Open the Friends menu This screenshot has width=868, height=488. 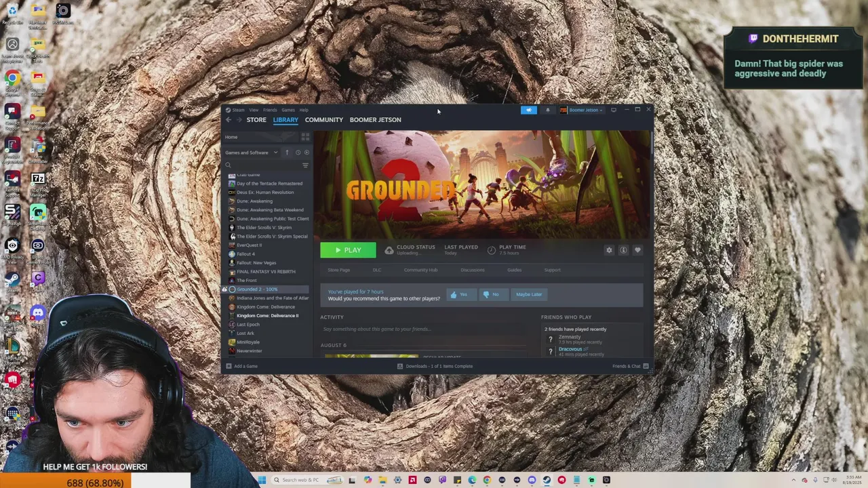(x=270, y=110)
